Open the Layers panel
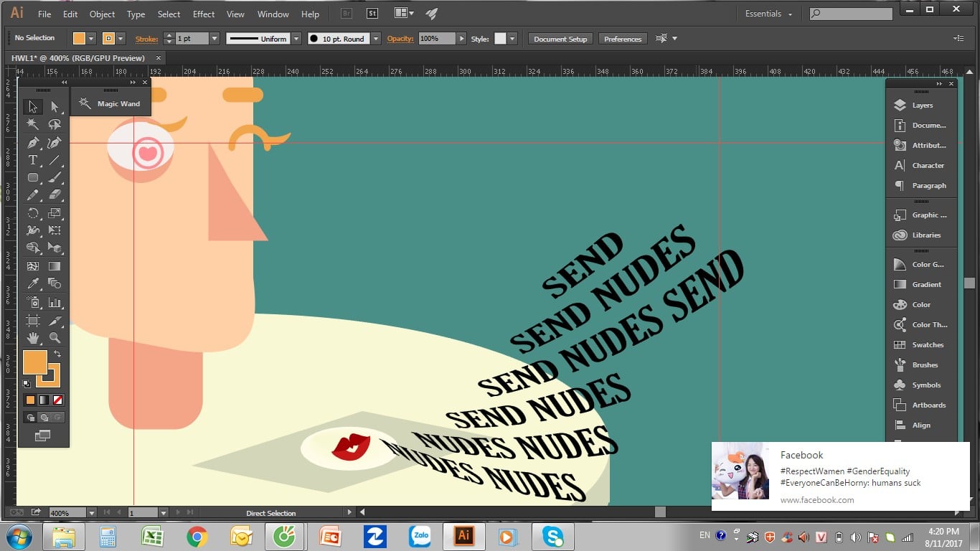 pos(921,105)
